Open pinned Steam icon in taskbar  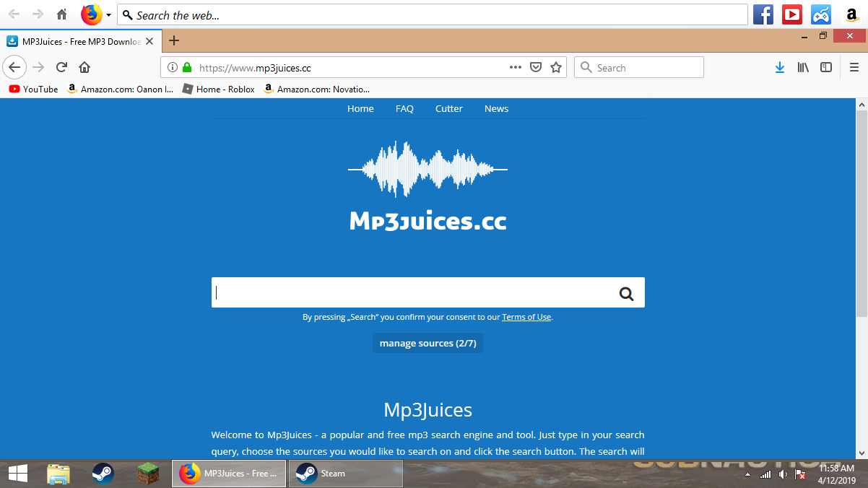[x=103, y=474]
